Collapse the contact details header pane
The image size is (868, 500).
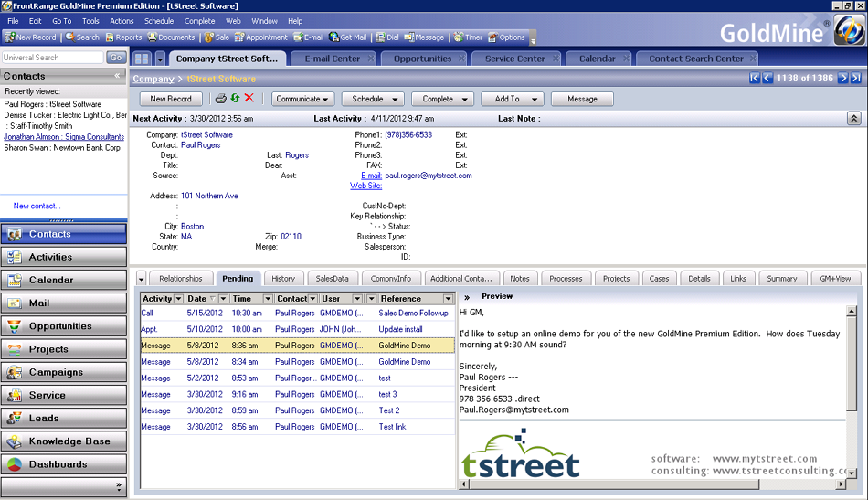pos(853,119)
